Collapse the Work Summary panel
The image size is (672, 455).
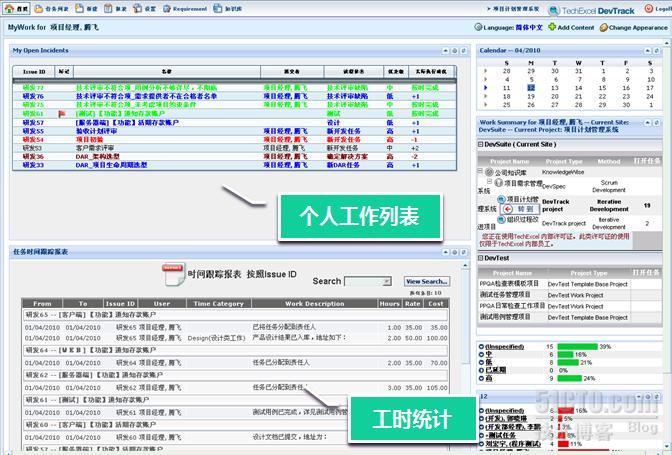[648, 123]
